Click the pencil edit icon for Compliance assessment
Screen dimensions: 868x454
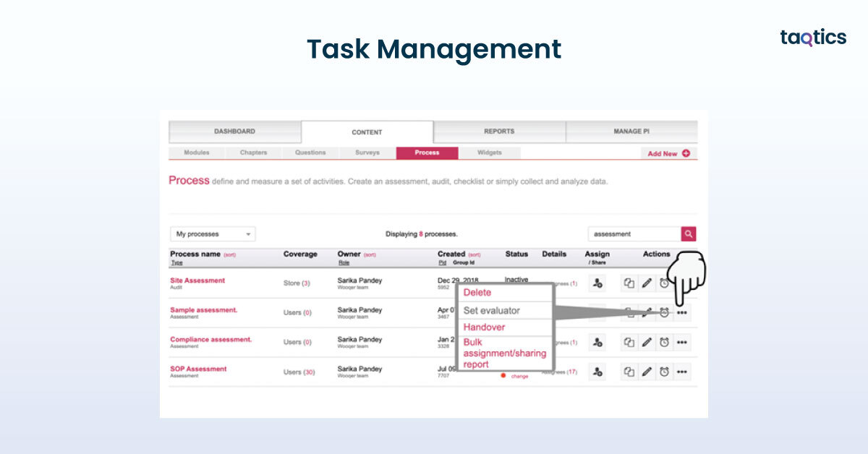tap(647, 342)
